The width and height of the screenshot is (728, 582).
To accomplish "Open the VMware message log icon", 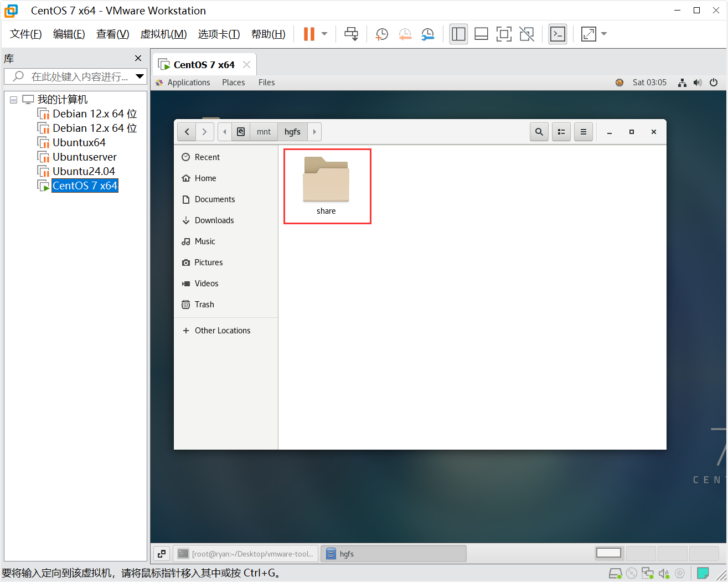I will (x=703, y=573).
